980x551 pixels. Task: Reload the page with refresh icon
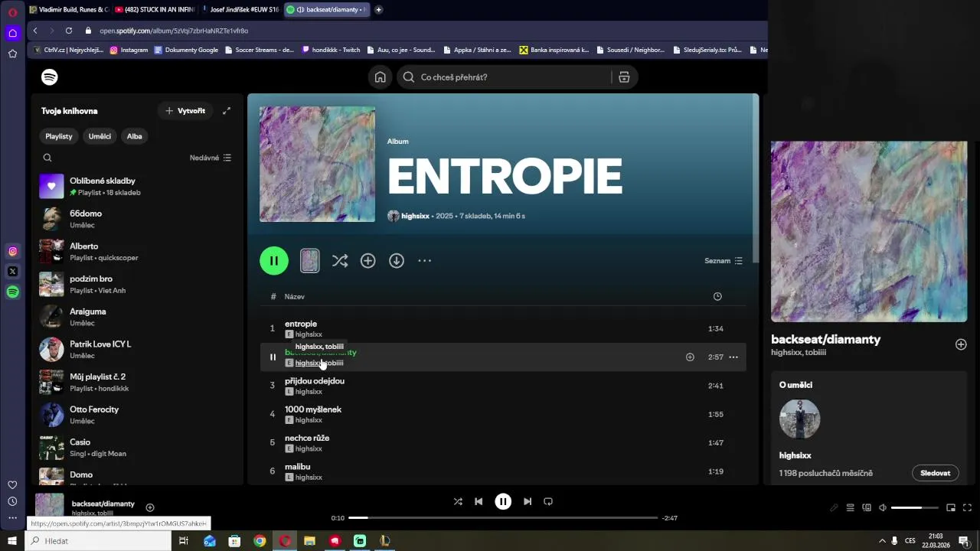[x=69, y=31]
